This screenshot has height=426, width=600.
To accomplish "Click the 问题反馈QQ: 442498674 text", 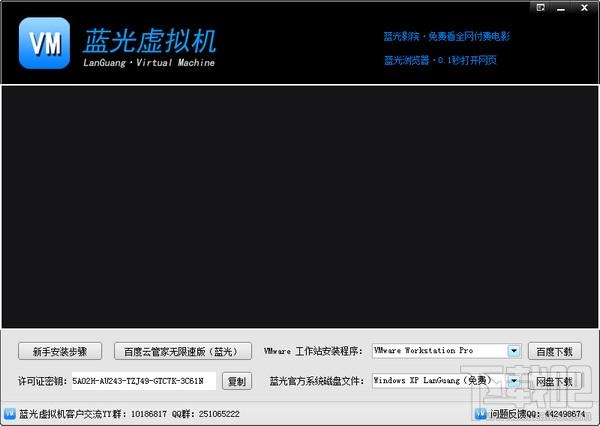I will coord(538,414).
